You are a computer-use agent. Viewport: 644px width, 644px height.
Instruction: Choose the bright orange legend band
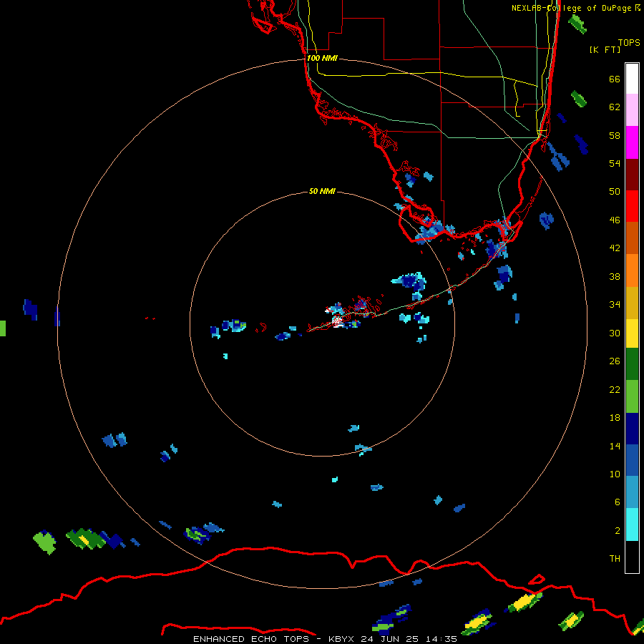(632, 270)
